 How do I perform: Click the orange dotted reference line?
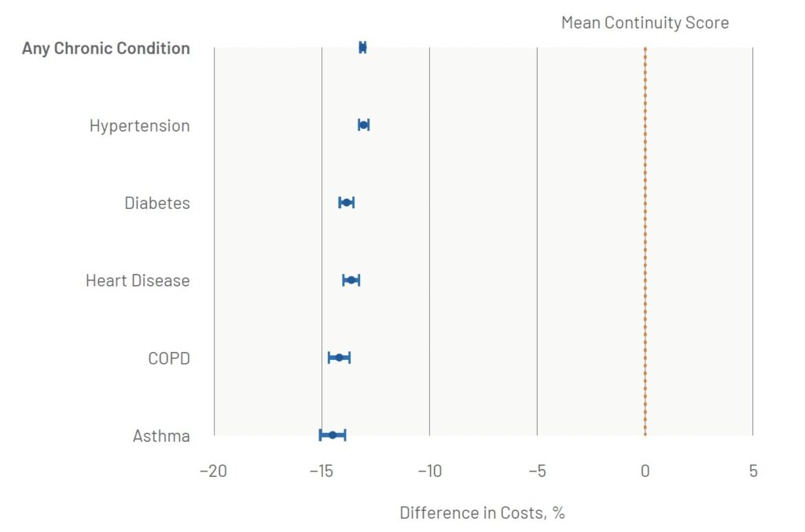click(x=645, y=236)
